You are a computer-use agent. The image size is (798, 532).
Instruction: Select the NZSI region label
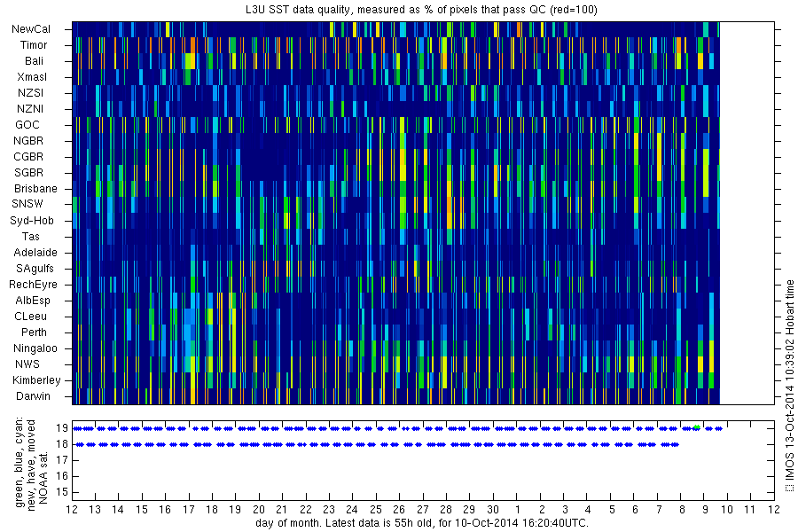(30, 93)
